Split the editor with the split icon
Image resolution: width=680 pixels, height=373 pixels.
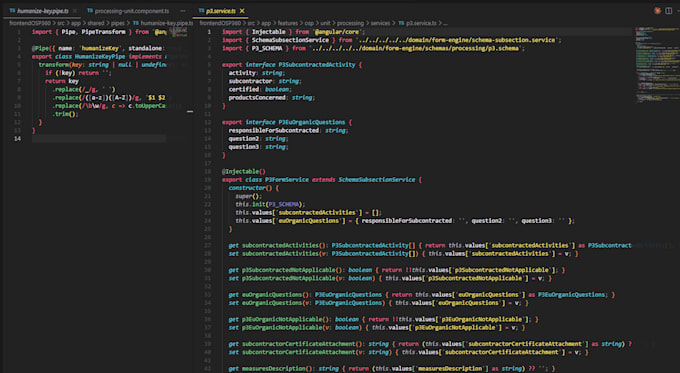pos(668,11)
